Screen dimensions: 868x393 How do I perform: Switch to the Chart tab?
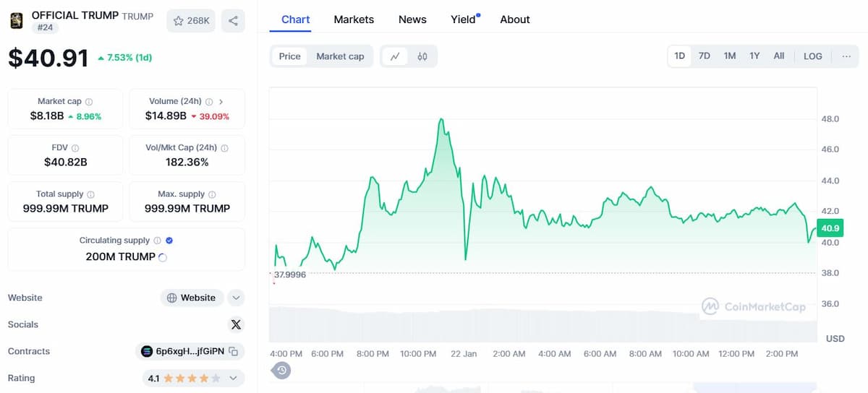tap(296, 20)
